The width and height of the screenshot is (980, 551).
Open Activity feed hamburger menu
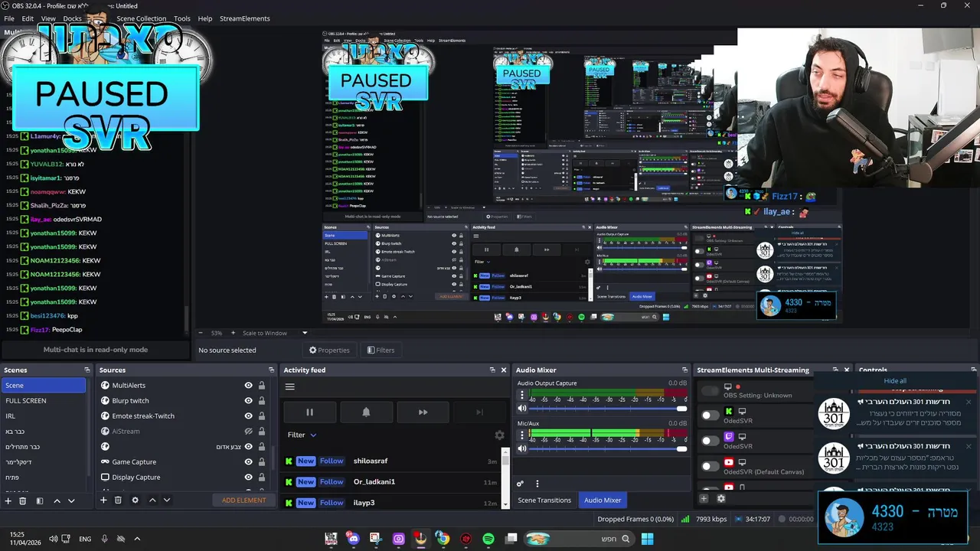[x=289, y=386]
